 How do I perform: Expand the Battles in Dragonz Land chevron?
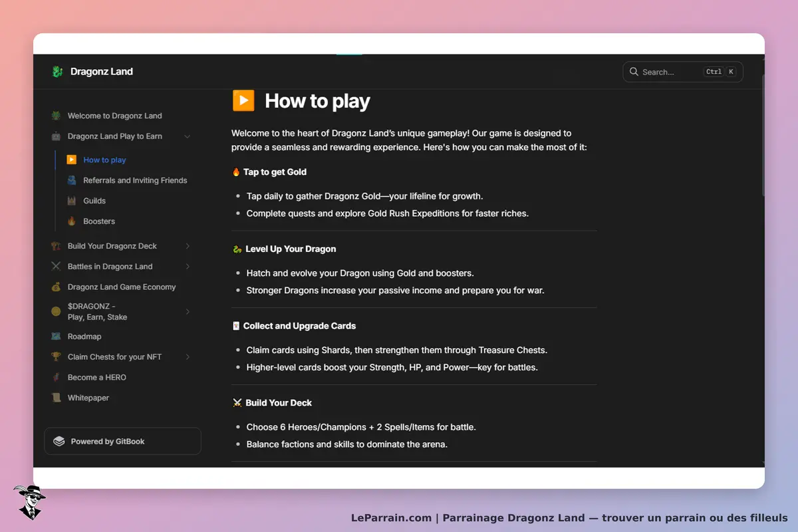[x=188, y=267]
